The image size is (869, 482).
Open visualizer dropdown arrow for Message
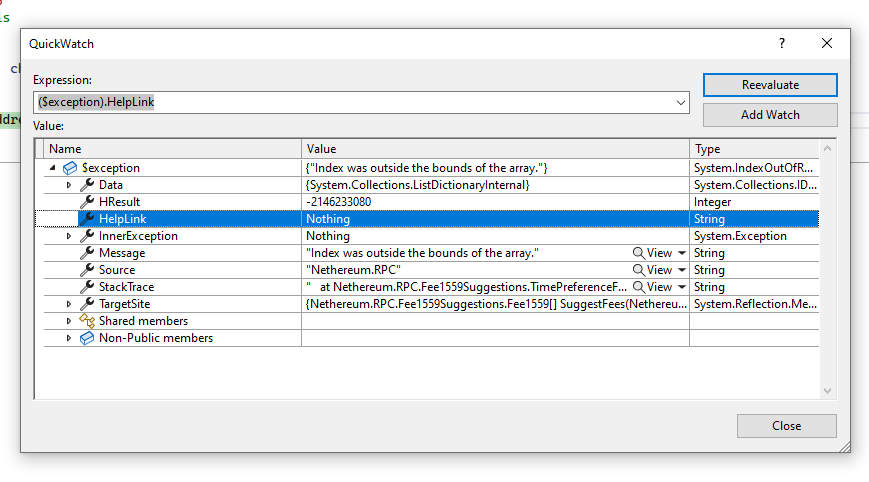682,253
